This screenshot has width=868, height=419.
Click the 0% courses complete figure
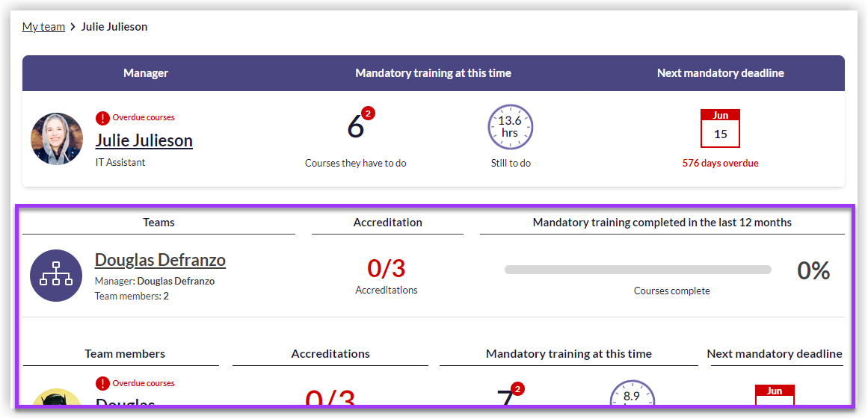(813, 270)
